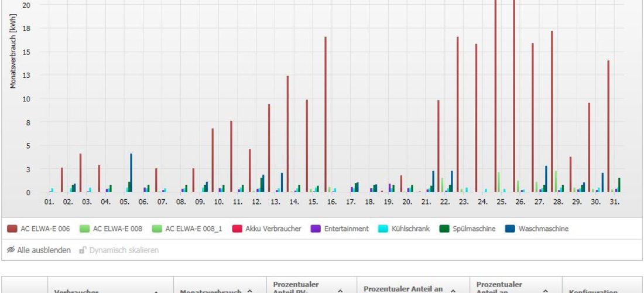Image resolution: width=644 pixels, height=293 pixels.
Task: Click Dynamisch skalieren option
Action: tap(124, 250)
